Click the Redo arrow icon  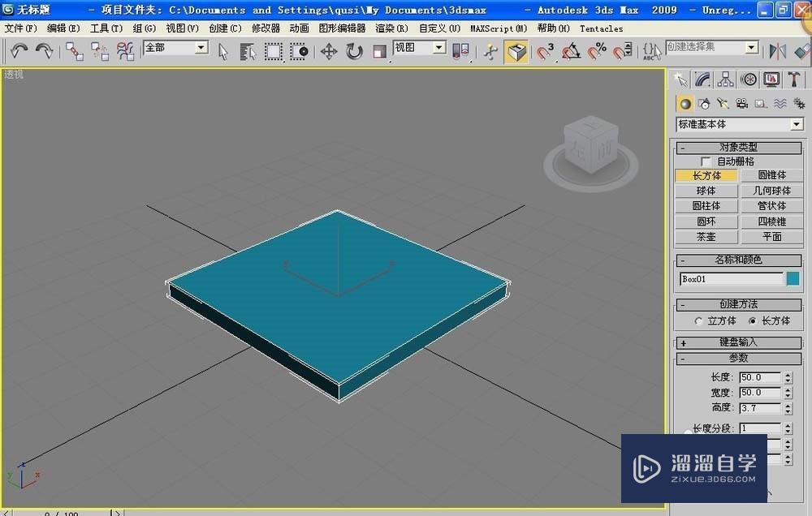point(44,50)
